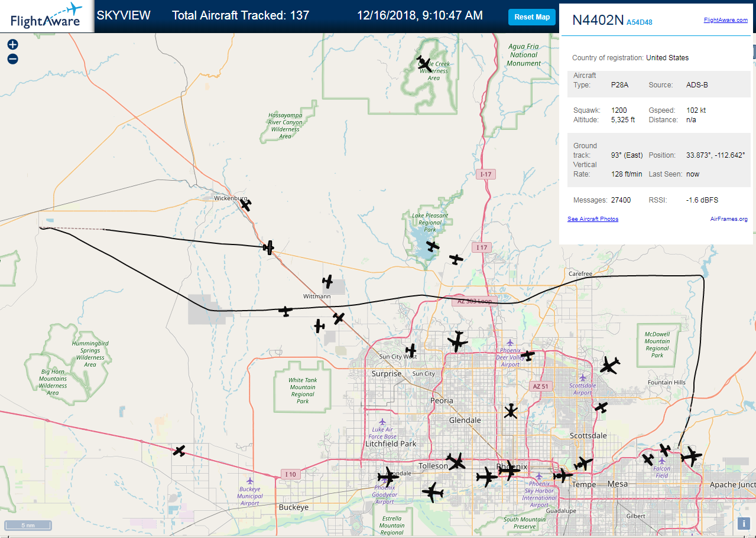The width and height of the screenshot is (756, 538).
Task: Select aircraft over Castle Creek Wilderness Area
Action: coord(424,63)
